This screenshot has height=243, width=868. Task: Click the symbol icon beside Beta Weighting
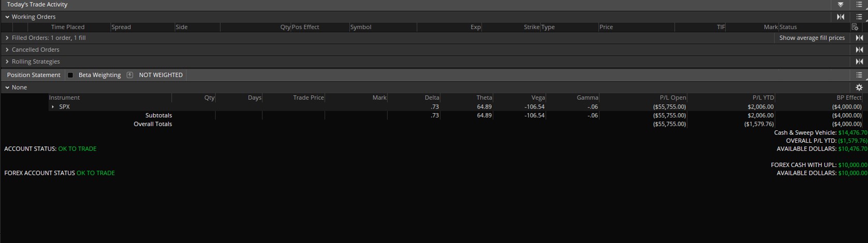pos(130,75)
